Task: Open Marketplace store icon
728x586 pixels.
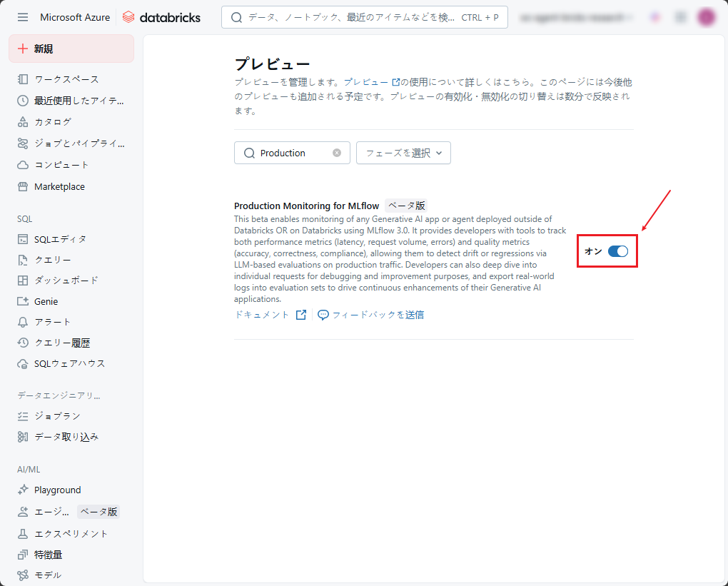Action: (23, 187)
